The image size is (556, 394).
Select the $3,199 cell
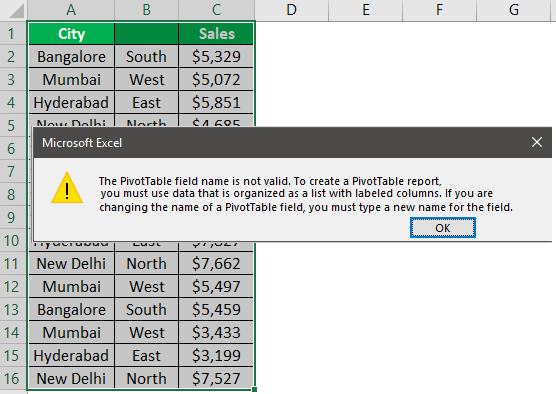tap(216, 356)
